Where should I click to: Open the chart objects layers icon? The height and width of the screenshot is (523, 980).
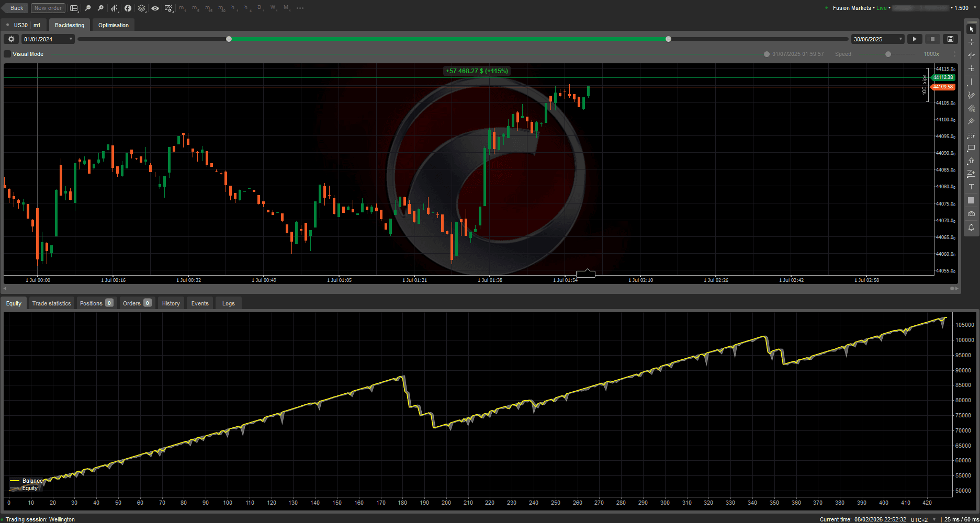click(x=141, y=8)
